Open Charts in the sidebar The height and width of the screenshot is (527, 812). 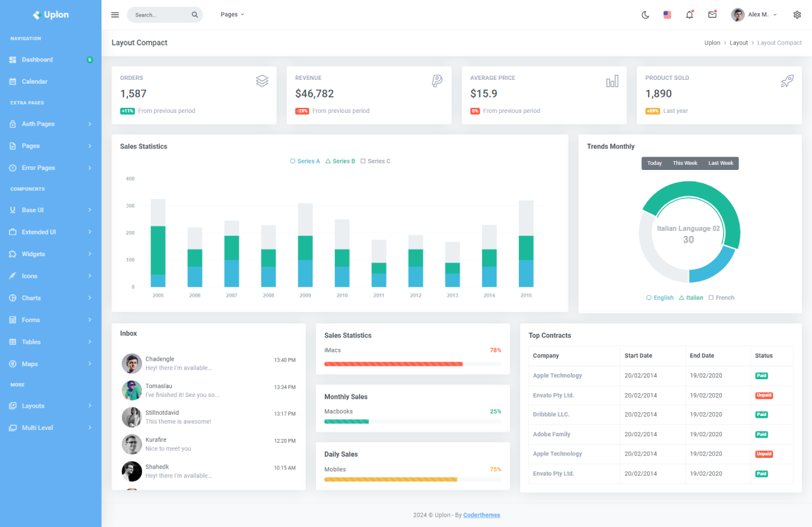click(x=51, y=298)
